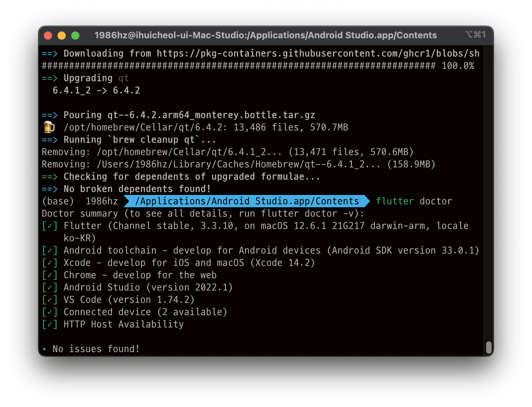Click the vertical scrollbar thumb
Screen dimensions: 532x407
click(489, 348)
